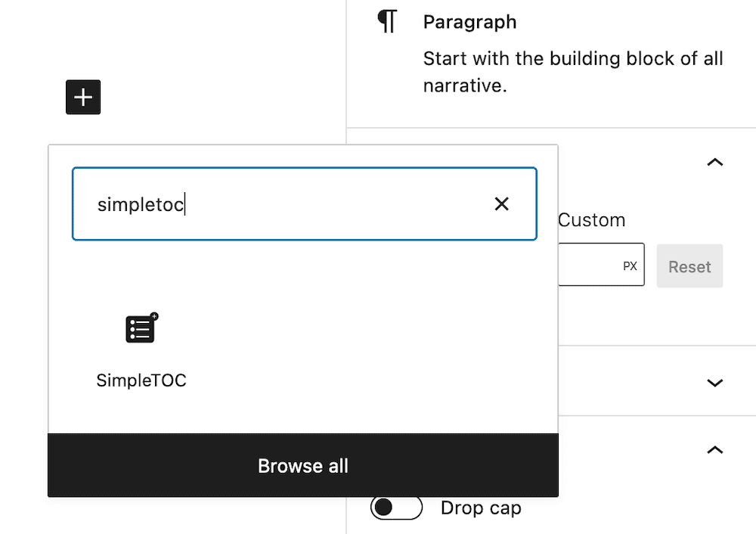Collapse the panel containing Drop cap
The height and width of the screenshot is (534, 756).
click(x=714, y=450)
